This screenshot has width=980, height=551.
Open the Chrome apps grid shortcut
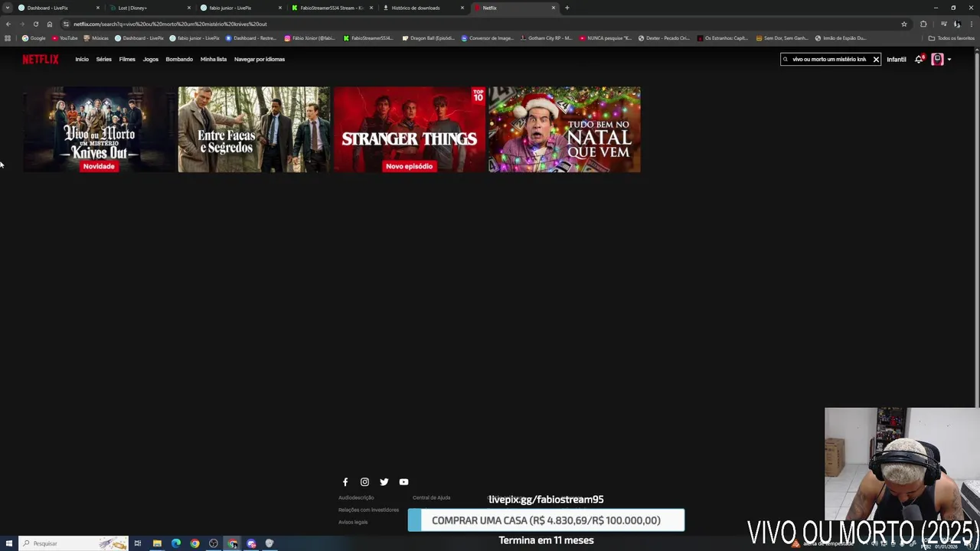click(x=8, y=38)
